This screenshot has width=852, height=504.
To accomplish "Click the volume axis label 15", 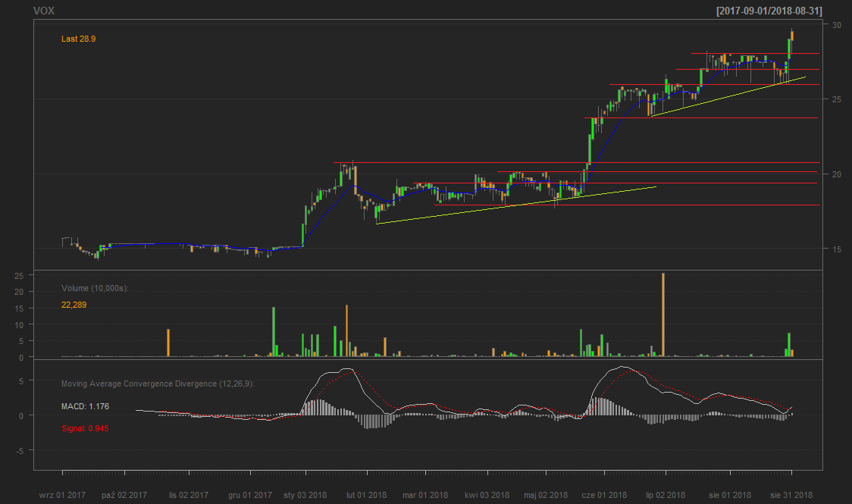I will point(19,308).
